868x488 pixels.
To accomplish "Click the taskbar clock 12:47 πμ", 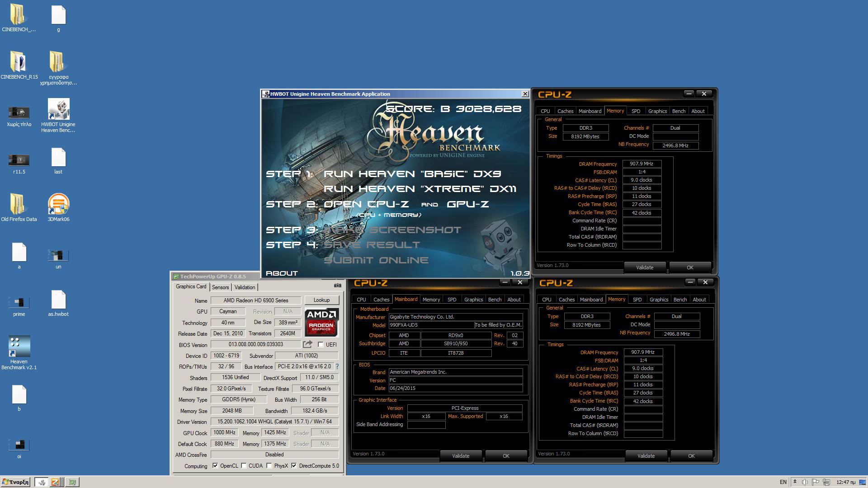I will pyautogui.click(x=846, y=482).
